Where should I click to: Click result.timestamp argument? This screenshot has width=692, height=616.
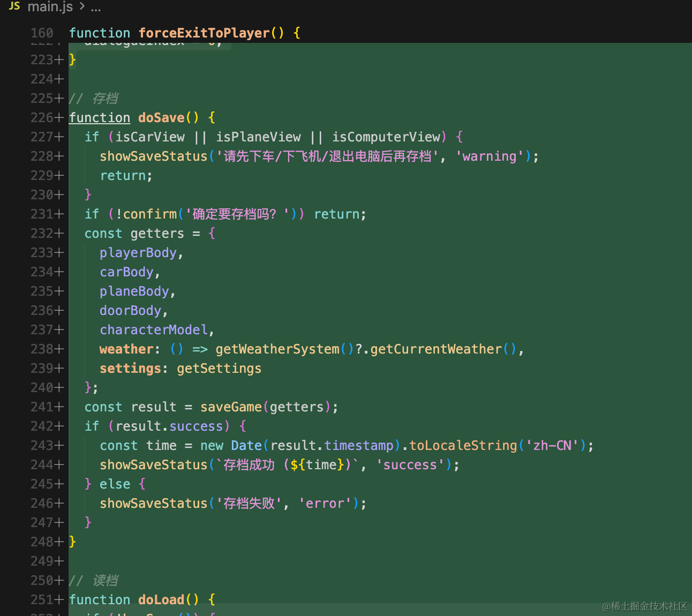332,445
